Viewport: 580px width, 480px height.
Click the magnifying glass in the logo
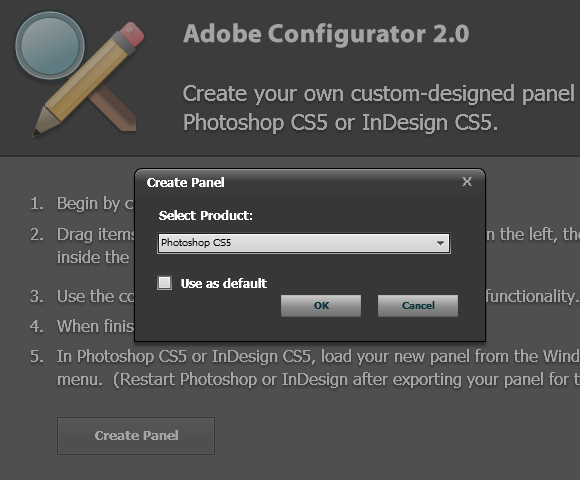(x=50, y=45)
